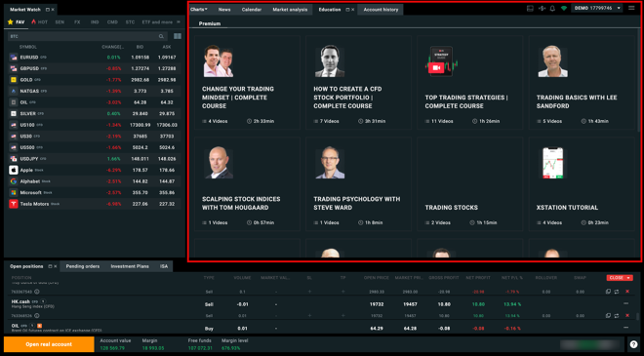This screenshot has width=644, height=356.
Task: Open the Investment Plans tab
Action: (x=130, y=266)
